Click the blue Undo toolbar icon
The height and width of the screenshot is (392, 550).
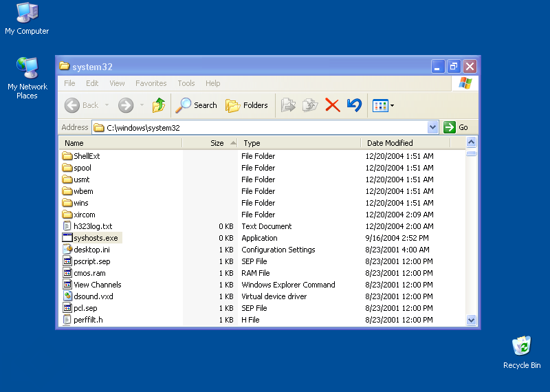pos(354,105)
